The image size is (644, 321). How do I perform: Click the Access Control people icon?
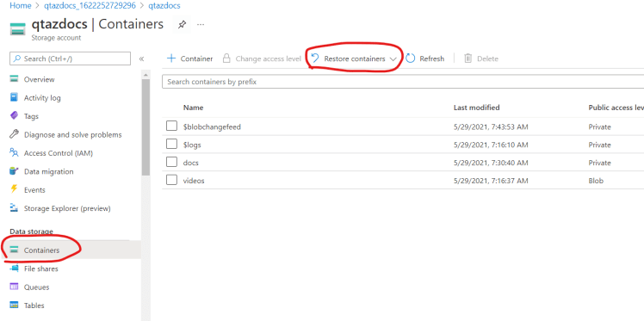(15, 153)
